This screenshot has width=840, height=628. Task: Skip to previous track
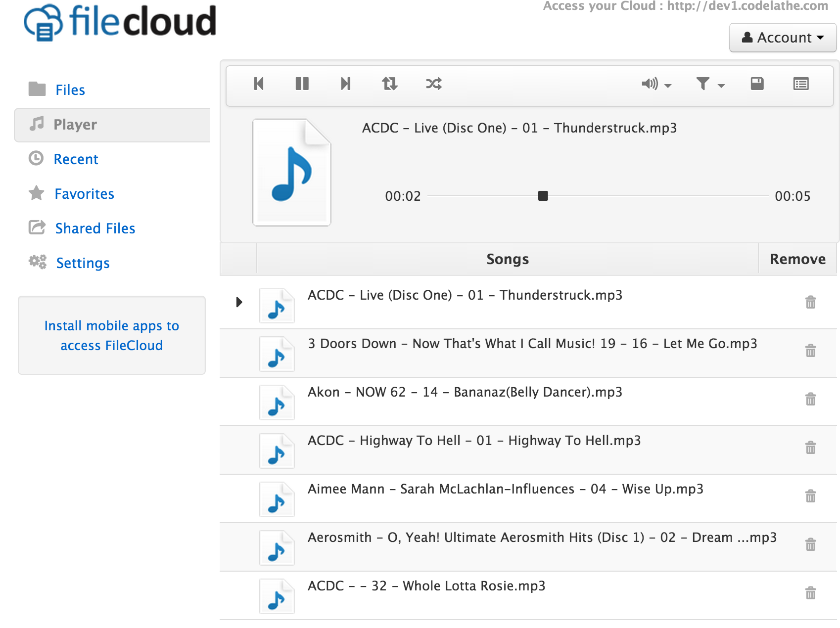[258, 84]
